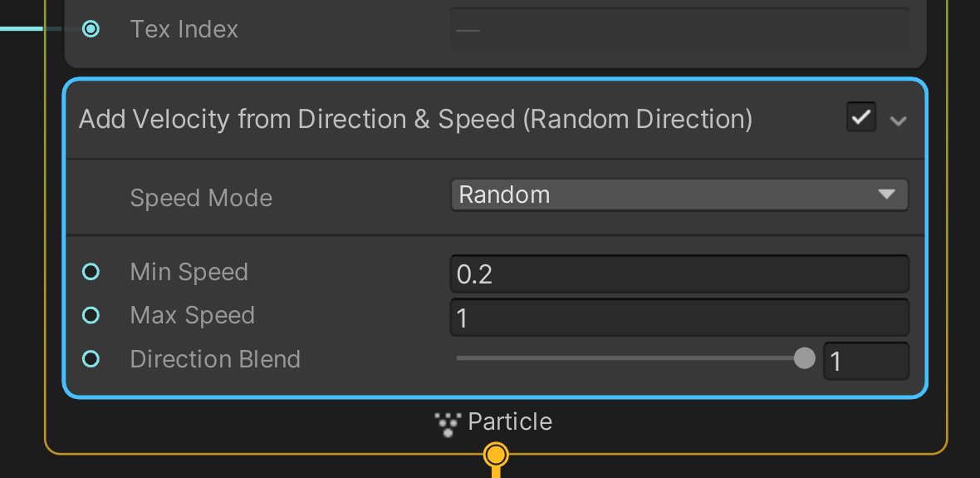Viewport: 980px width, 478px height.
Task: Open the Speed Mode dropdown set to Random
Action: 679,195
